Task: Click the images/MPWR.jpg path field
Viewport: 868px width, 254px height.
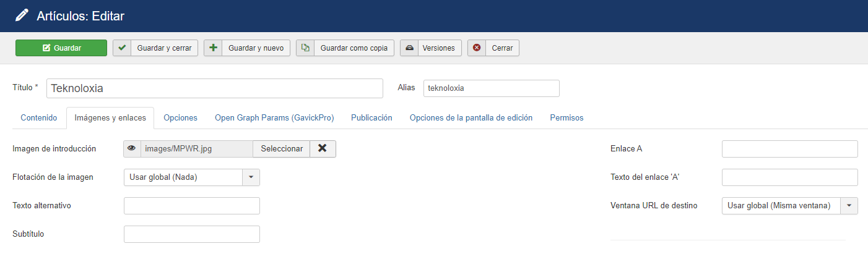Action: (x=196, y=148)
